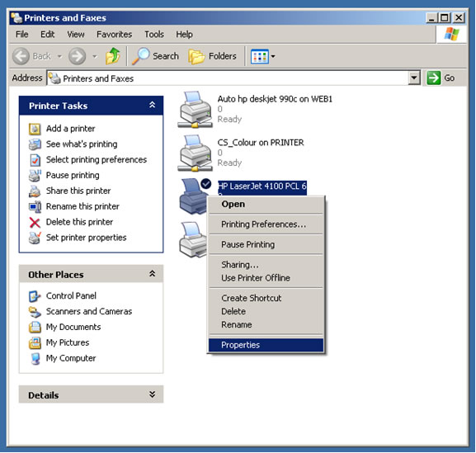Viewport: 476px width, 453px height.
Task: Click the Share this printer link
Action: point(78,191)
